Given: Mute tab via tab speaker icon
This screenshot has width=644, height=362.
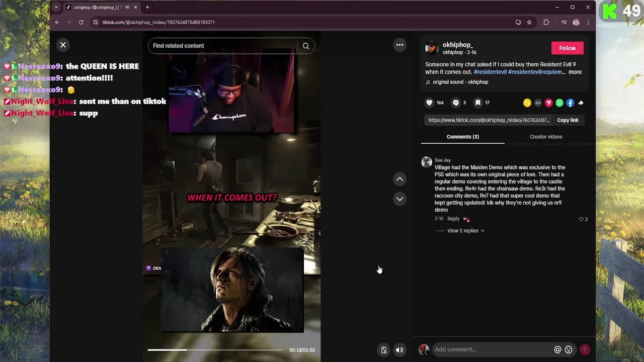Looking at the screenshot, I should tap(127, 7).
